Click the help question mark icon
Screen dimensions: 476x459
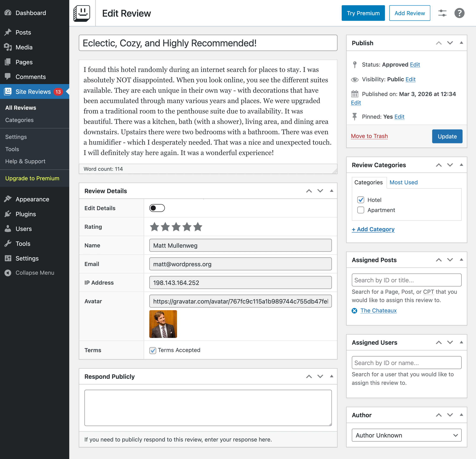459,13
